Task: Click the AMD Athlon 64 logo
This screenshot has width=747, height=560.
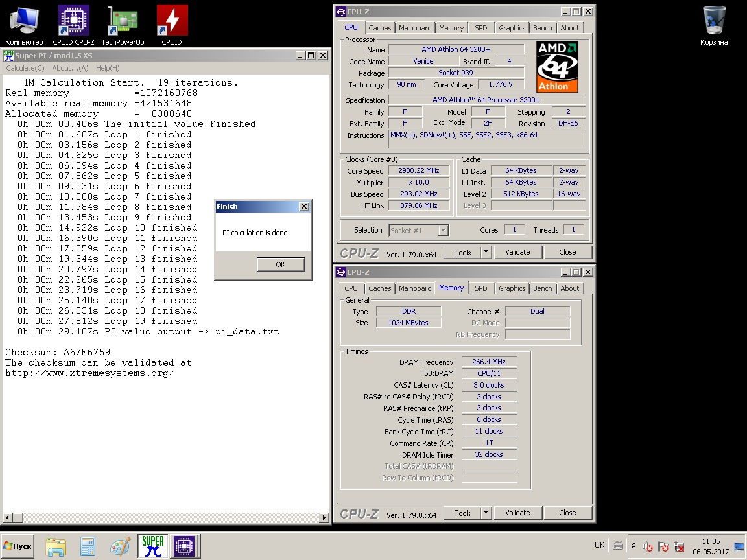Action: coord(557,67)
